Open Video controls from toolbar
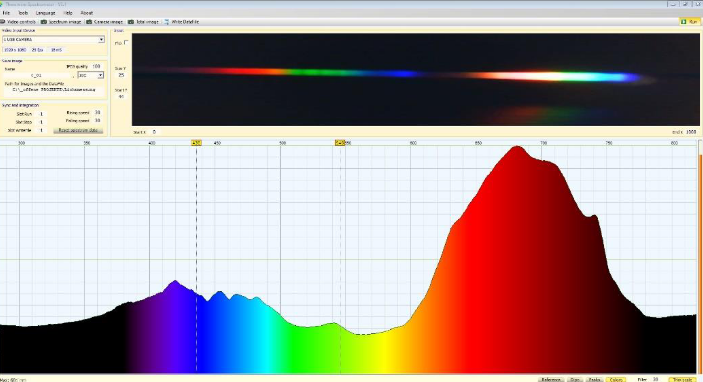Screen dimensions: 703x382 click(18, 22)
